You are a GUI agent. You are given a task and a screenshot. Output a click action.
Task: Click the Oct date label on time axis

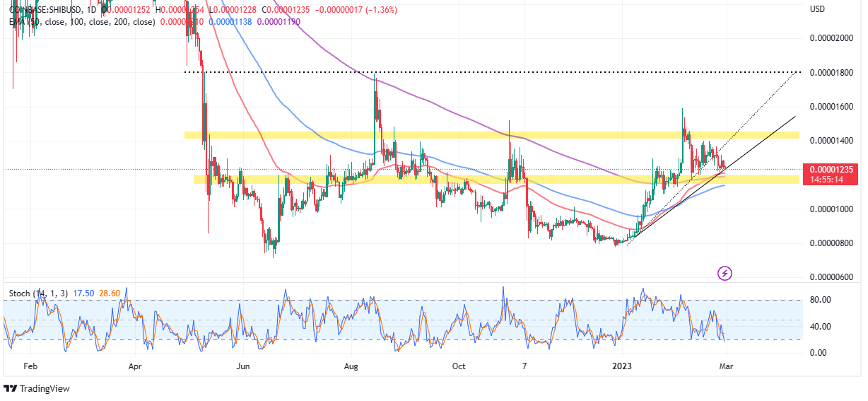point(459,366)
